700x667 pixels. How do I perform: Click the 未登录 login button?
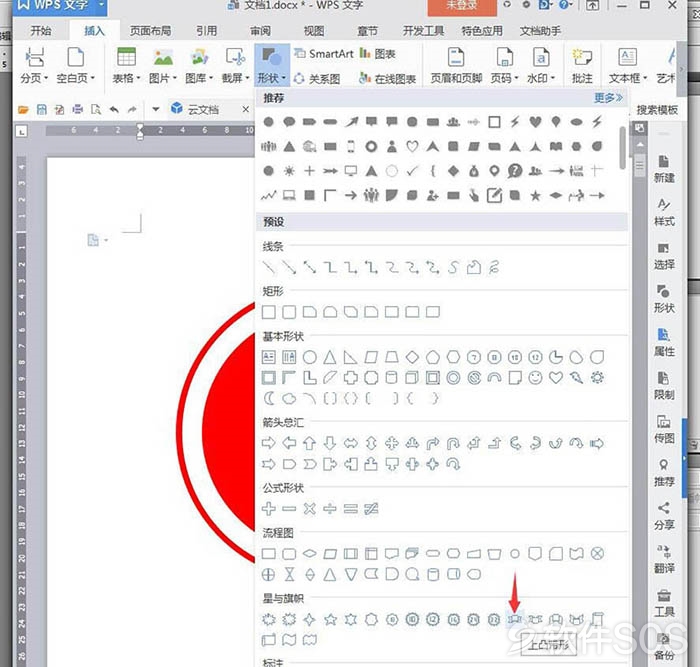pyautogui.click(x=462, y=6)
